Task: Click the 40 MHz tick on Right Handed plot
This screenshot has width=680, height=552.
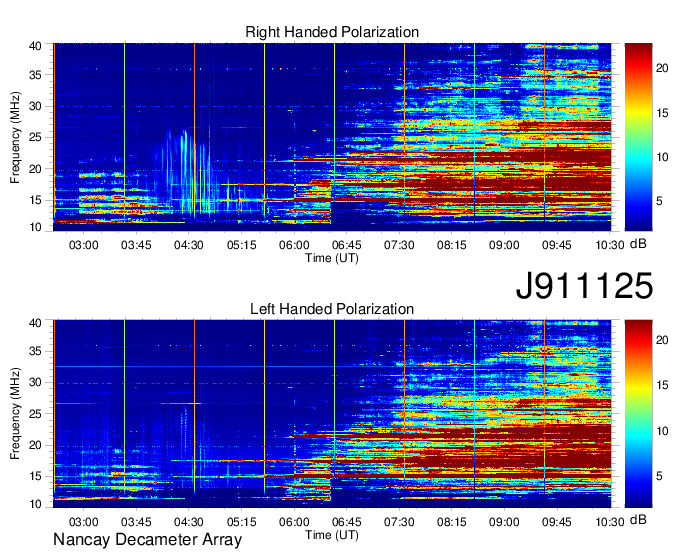Action: coord(35,46)
